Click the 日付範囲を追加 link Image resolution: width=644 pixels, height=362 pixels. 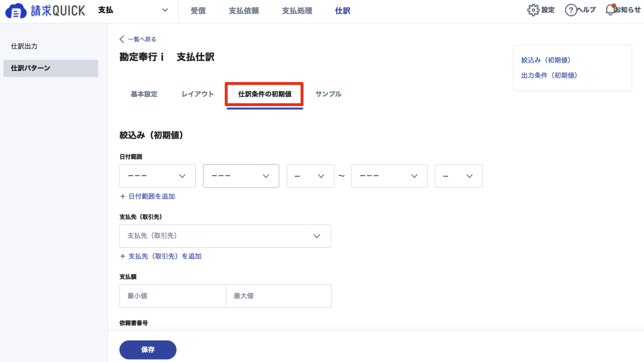pos(152,196)
